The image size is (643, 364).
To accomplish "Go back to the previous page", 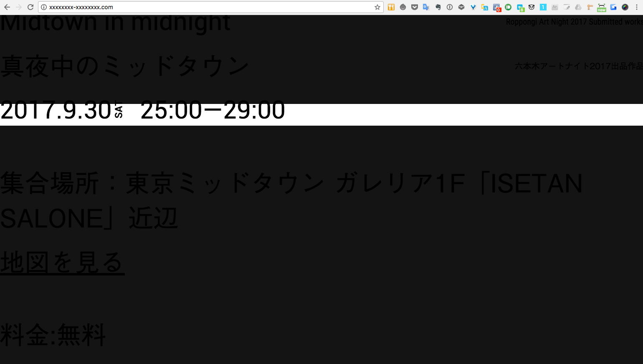I will click(x=7, y=7).
